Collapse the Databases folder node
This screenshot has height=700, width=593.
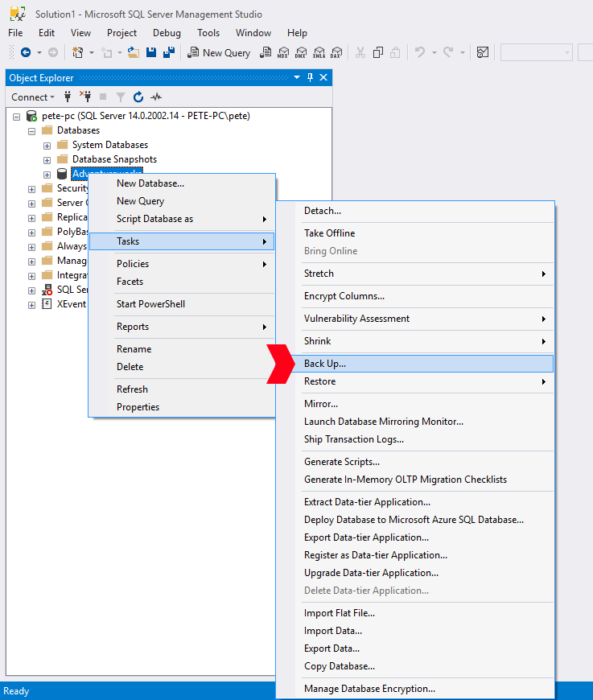pos(31,131)
